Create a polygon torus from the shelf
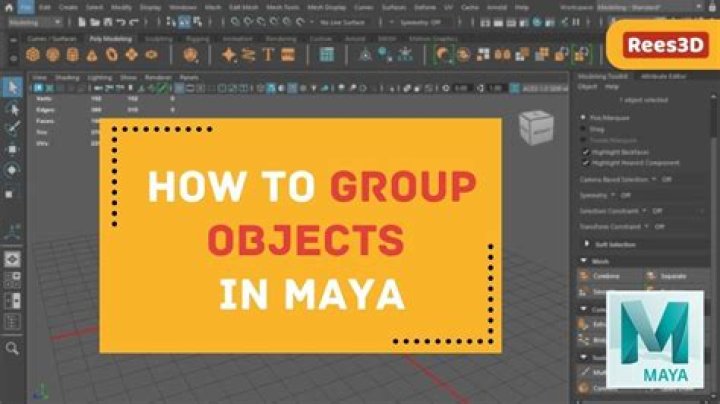 (x=112, y=55)
